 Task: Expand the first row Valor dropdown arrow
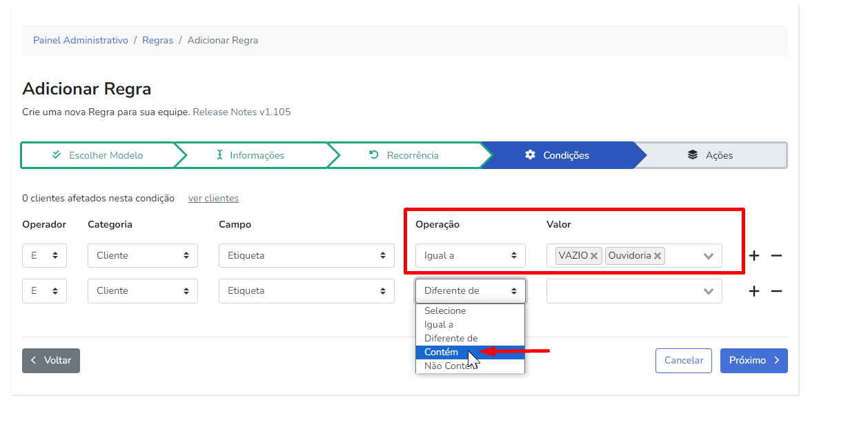pyautogui.click(x=708, y=256)
